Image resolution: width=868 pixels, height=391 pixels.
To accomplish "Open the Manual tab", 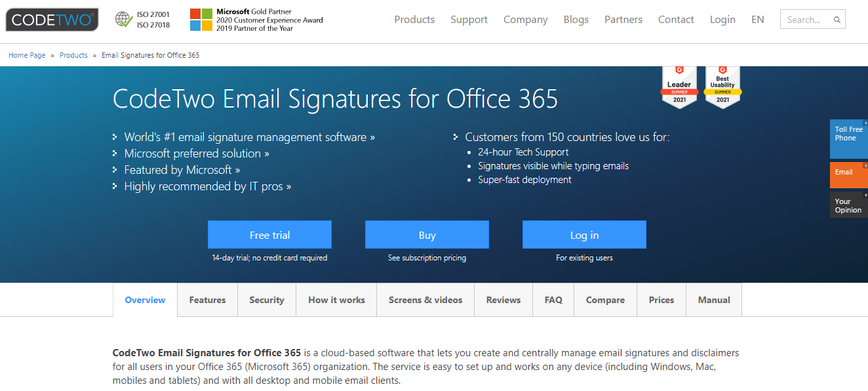I will (714, 300).
